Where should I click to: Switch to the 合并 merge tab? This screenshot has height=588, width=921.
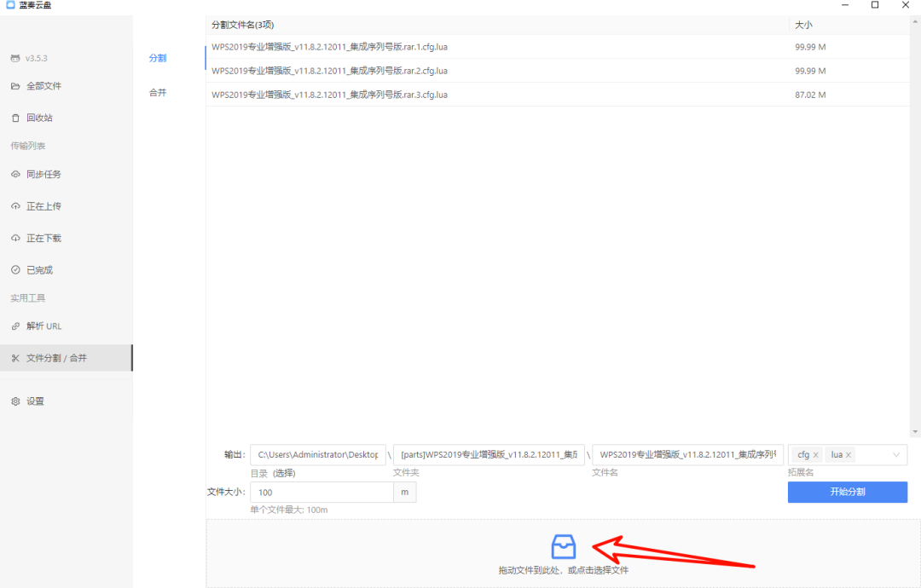[158, 92]
